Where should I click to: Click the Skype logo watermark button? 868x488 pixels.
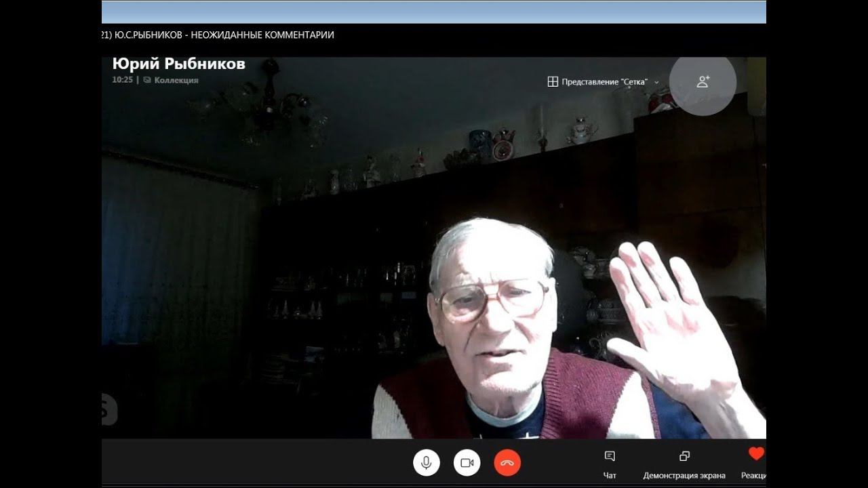click(109, 410)
